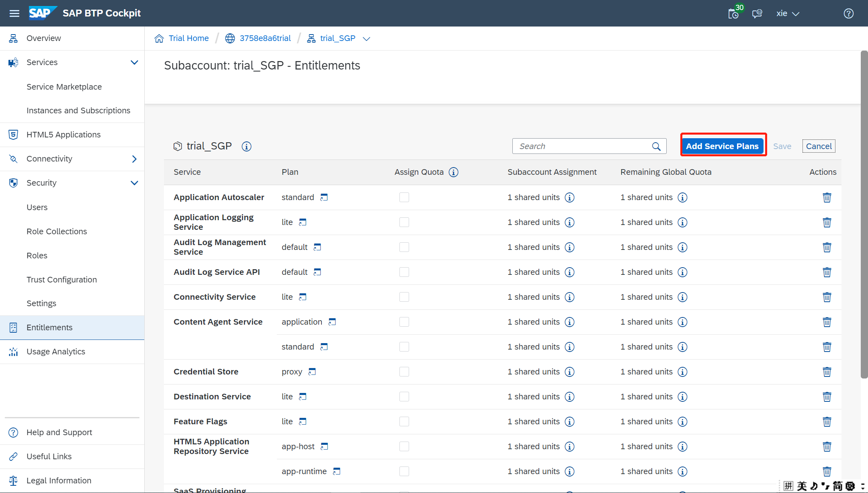Viewport: 868px width, 493px height.
Task: Check Assign Quota for Content Agent application plan
Action: 404,322
